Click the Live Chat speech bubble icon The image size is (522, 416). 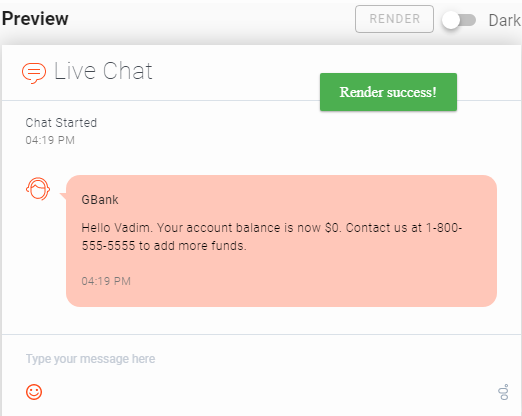point(34,72)
